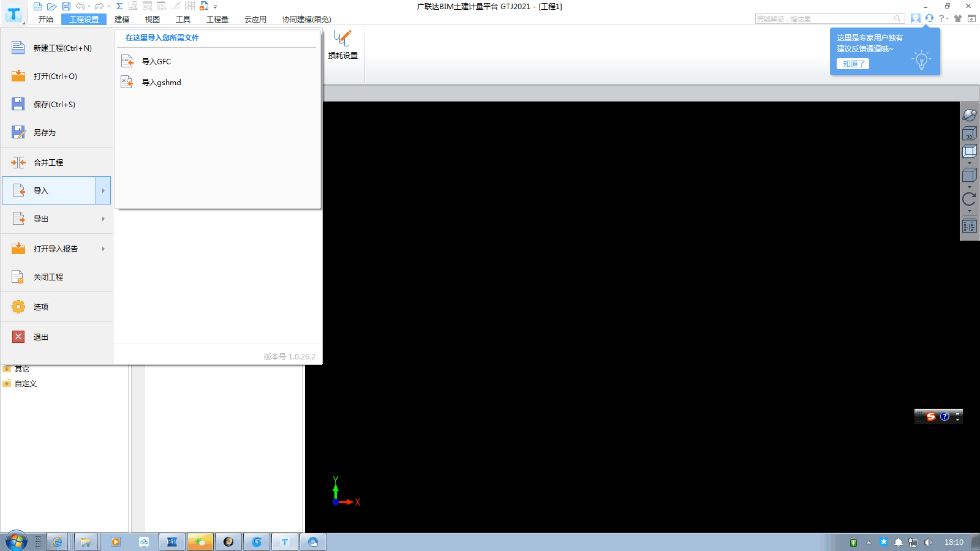
Task: Click the Sogou input method S icon
Action: (x=931, y=416)
